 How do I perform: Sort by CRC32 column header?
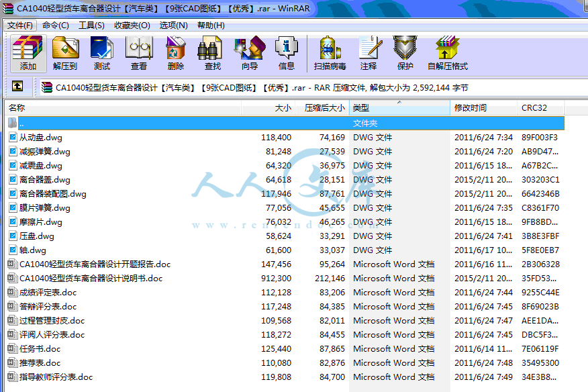(540, 108)
